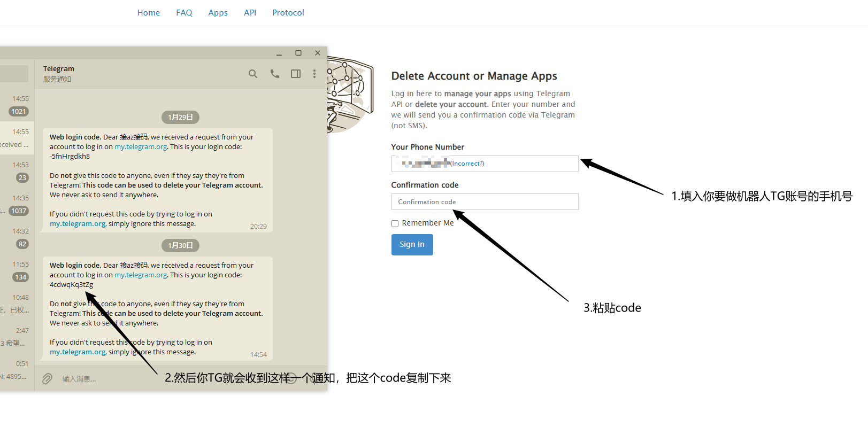This screenshot has height=435, width=868.
Task: Open the API navigation link
Action: (250, 13)
